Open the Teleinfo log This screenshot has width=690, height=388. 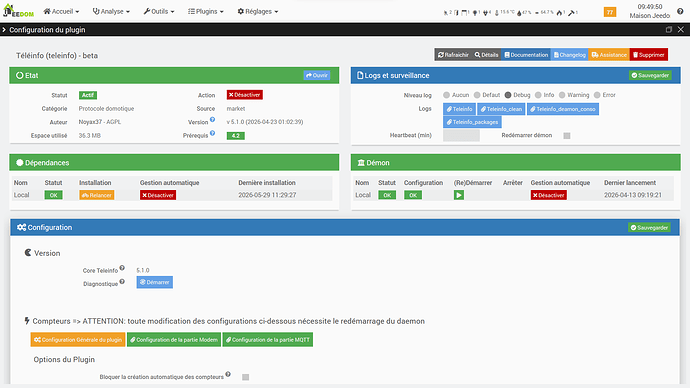point(459,109)
